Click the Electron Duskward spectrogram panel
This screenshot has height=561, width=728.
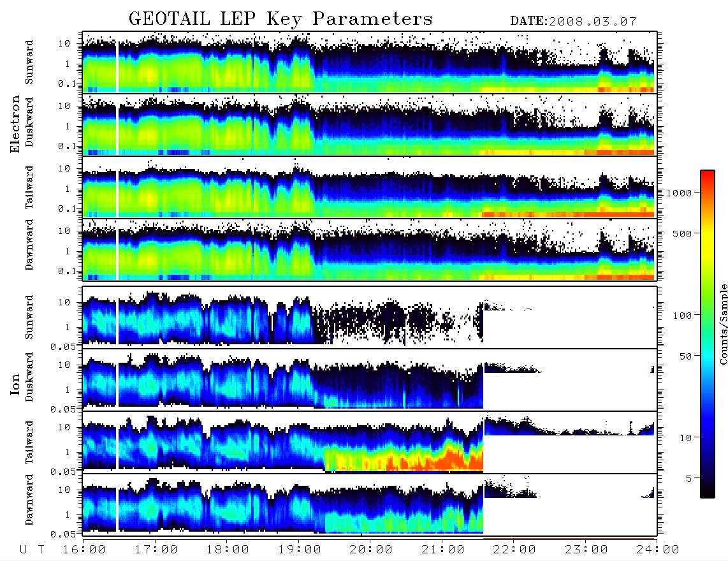(370, 124)
